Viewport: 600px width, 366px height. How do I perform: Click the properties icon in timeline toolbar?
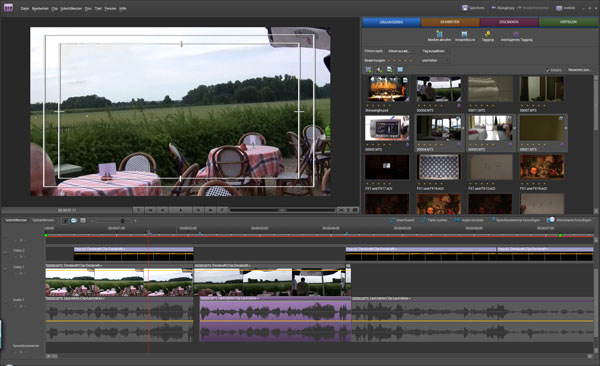[83, 221]
